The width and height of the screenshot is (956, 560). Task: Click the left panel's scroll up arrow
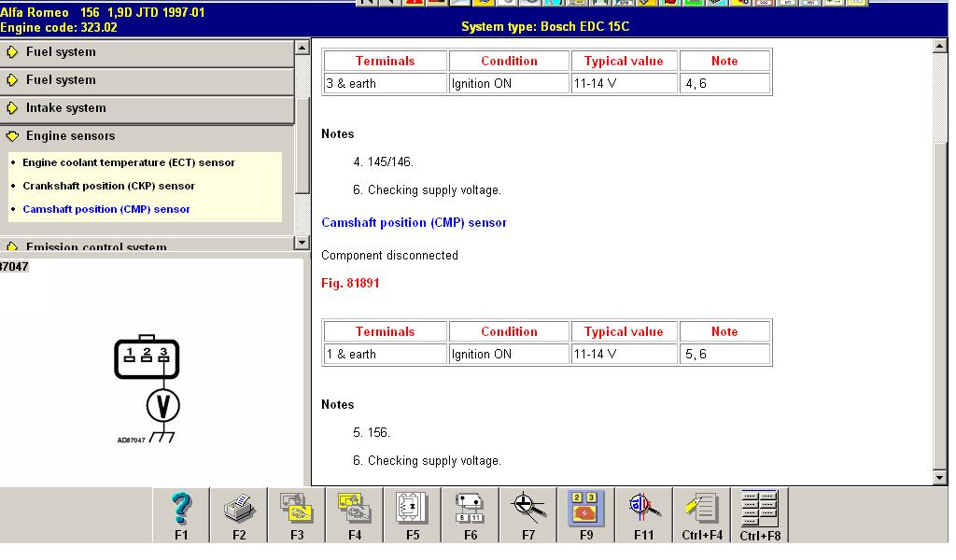(302, 48)
